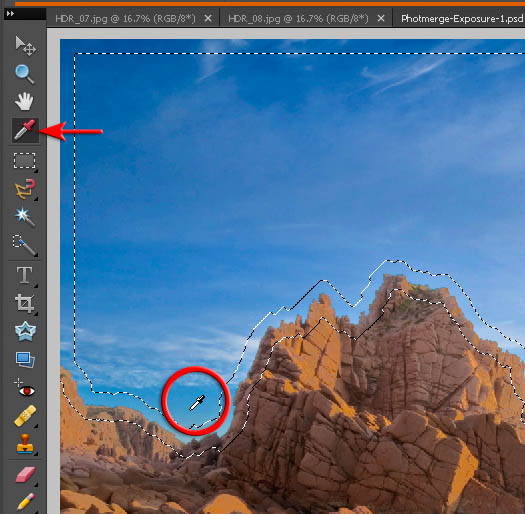Select the Zoom magnifier tool

click(24, 74)
